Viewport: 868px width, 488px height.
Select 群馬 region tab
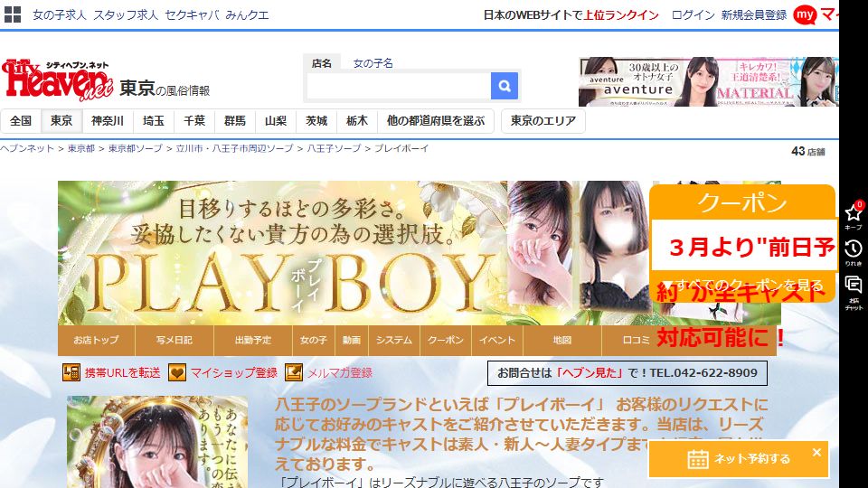click(x=235, y=120)
